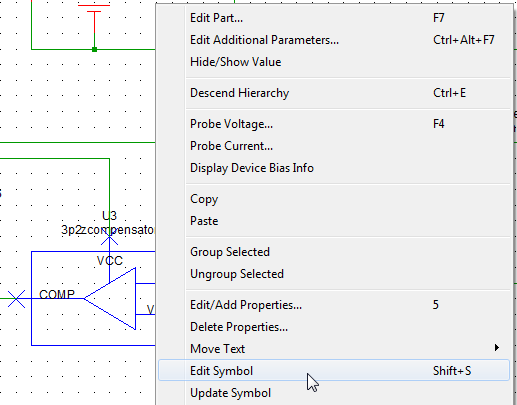The height and width of the screenshot is (405, 517).
Task: Click Delete Properties... entry
Action: point(334,327)
